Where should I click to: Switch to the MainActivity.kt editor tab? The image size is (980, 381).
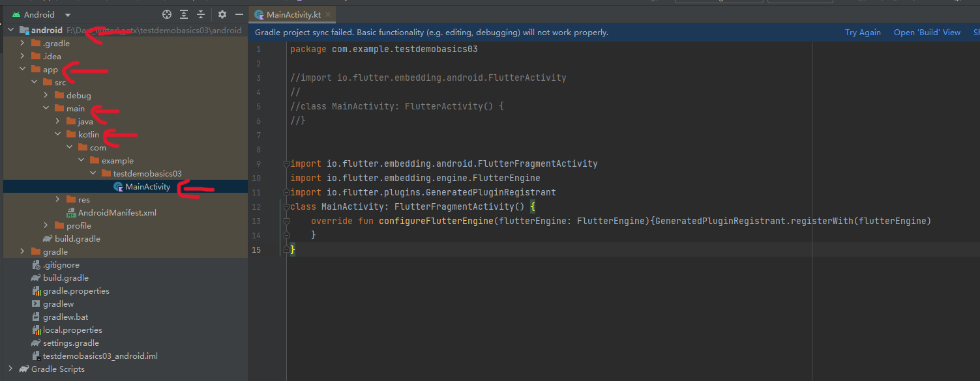pos(292,13)
